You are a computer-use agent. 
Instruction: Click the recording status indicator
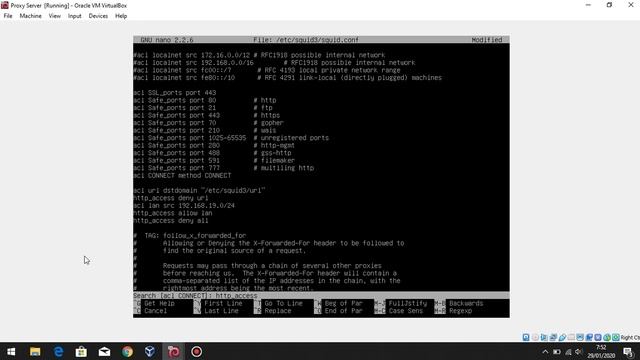pos(589,337)
